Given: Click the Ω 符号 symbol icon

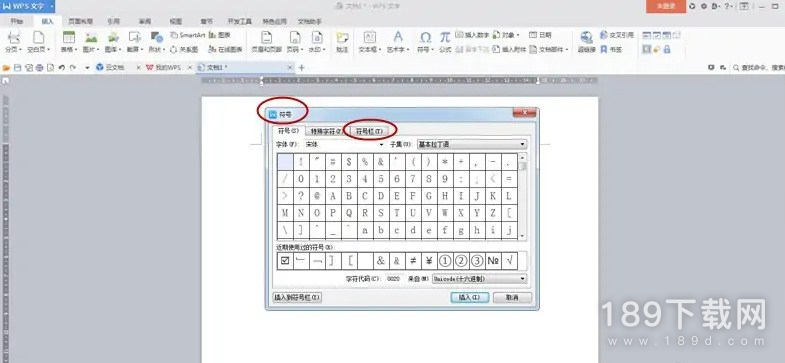Looking at the screenshot, I should click(426, 38).
